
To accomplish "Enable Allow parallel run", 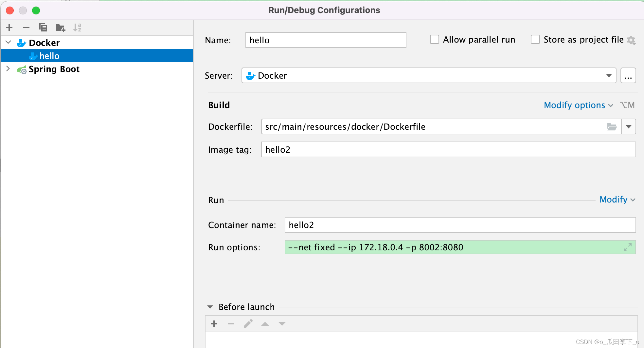I will click(435, 40).
